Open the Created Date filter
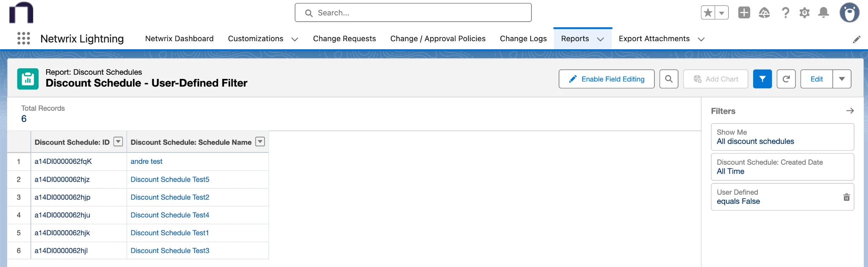868x267 pixels. click(x=782, y=167)
